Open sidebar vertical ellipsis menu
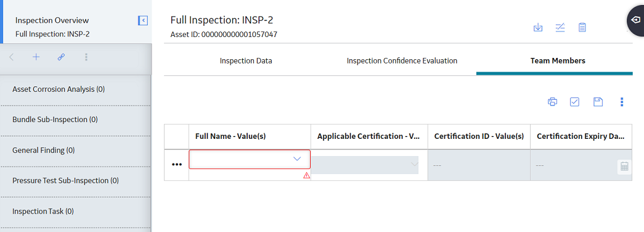Screen dimensions: 644x232 click(86, 57)
